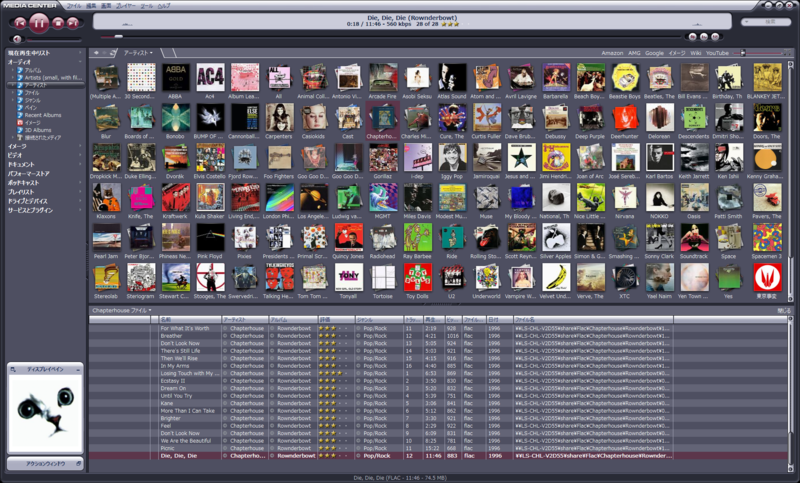
Task: Expand the ビデオ sidebar section
Action: [80, 155]
